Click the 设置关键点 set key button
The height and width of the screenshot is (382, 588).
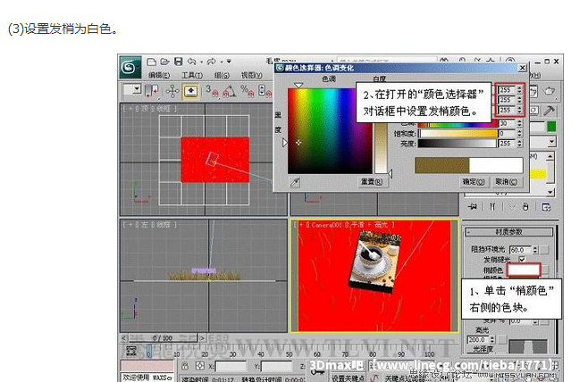348,378
